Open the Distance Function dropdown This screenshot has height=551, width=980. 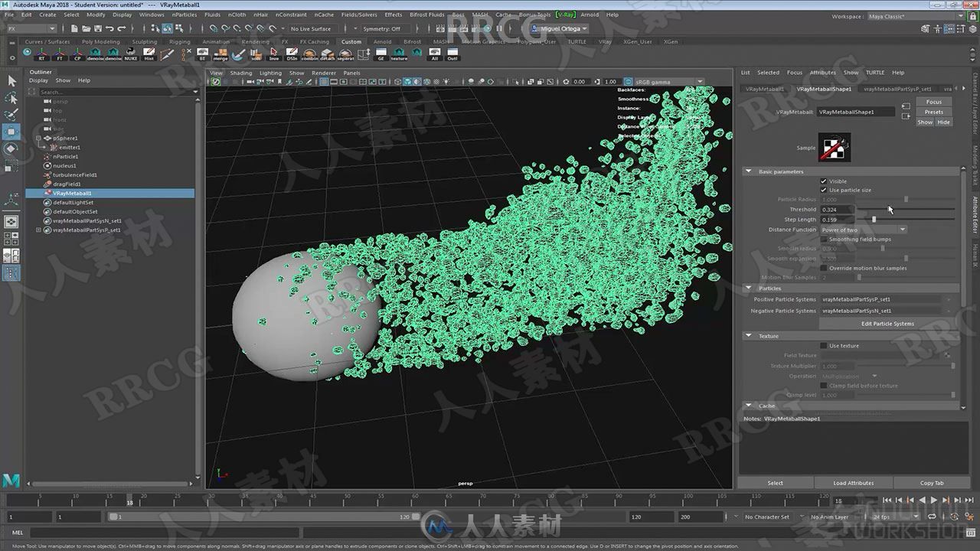coord(864,230)
